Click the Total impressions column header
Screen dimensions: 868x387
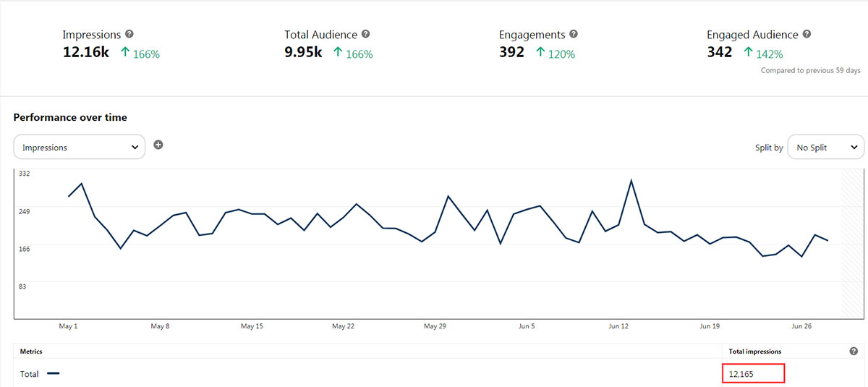pos(754,352)
